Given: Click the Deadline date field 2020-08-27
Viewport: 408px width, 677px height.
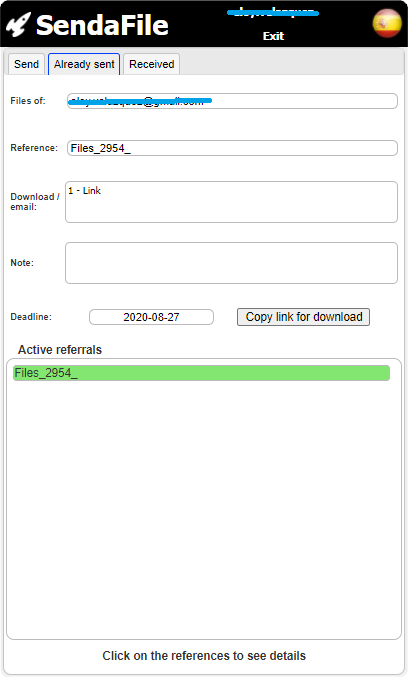Looking at the screenshot, I should point(152,317).
